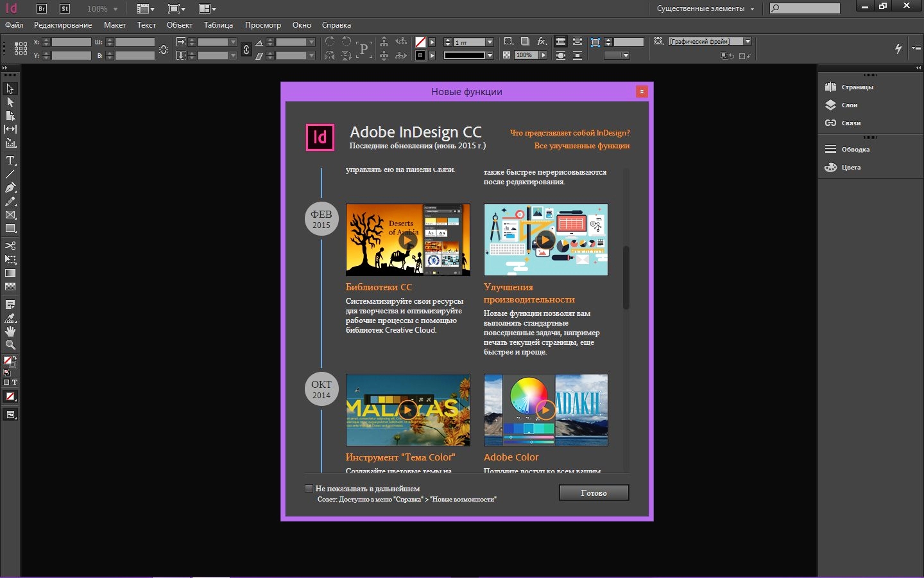The width and height of the screenshot is (924, 578).
Task: Open the screen mode dropdown in top bar
Action: click(176, 9)
